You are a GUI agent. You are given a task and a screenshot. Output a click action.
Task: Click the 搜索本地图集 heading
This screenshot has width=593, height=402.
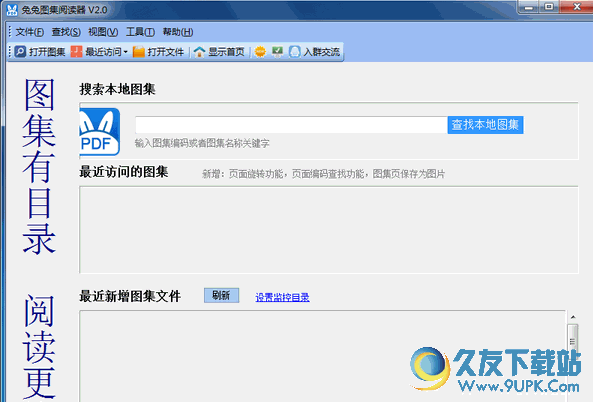(x=117, y=90)
